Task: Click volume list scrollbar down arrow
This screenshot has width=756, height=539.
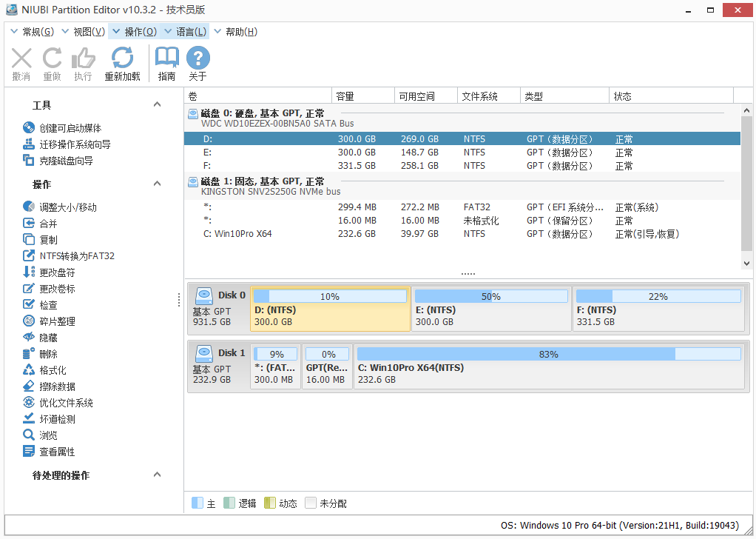Action: tap(746, 264)
